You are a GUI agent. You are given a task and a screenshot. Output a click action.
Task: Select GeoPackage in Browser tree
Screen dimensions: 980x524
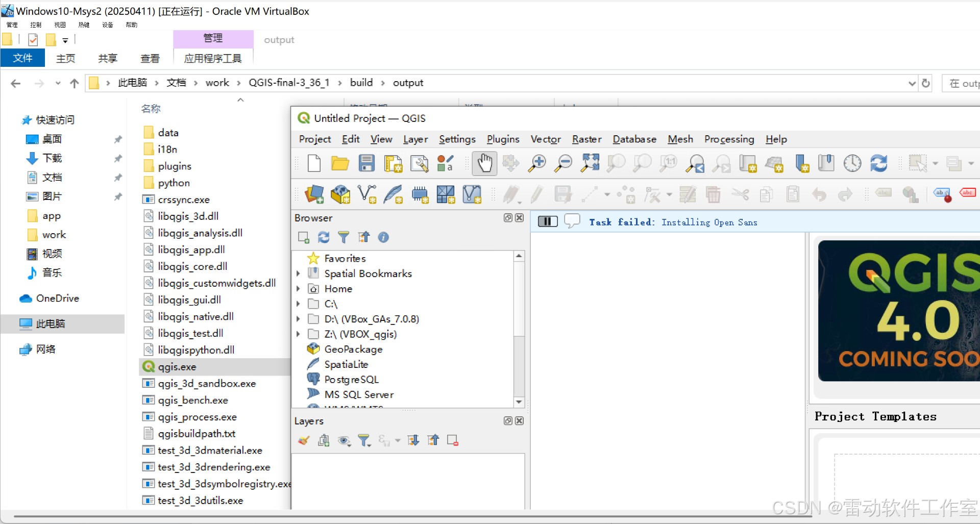(x=353, y=349)
